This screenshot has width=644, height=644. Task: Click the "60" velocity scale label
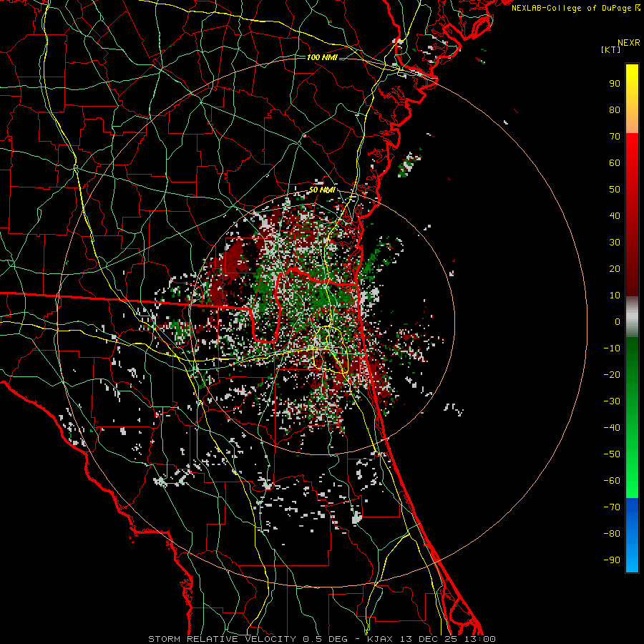[x=615, y=163]
